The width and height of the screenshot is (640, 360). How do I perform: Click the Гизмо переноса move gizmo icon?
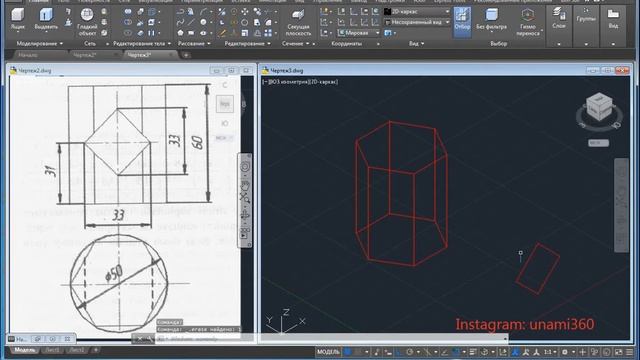(x=528, y=16)
